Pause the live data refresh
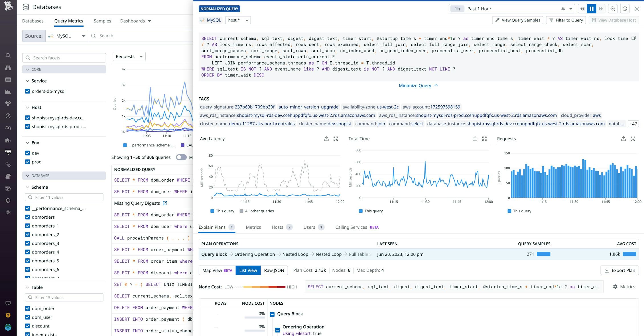 (592, 9)
